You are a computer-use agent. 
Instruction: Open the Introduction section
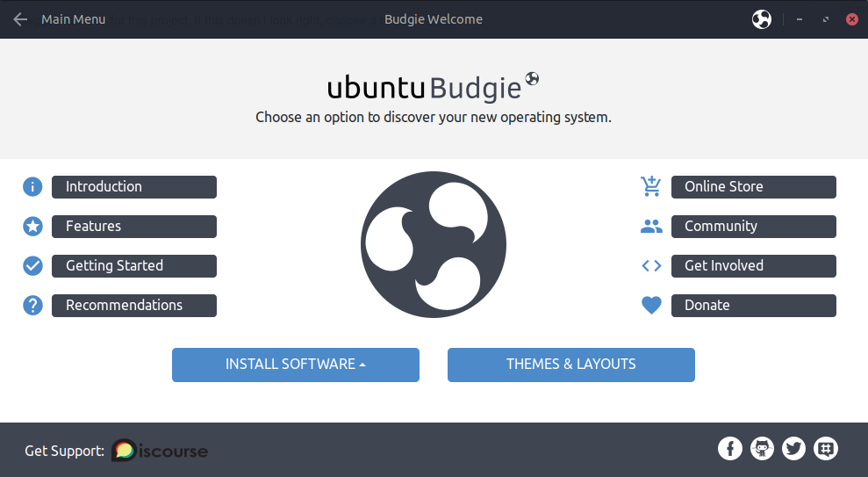134,187
